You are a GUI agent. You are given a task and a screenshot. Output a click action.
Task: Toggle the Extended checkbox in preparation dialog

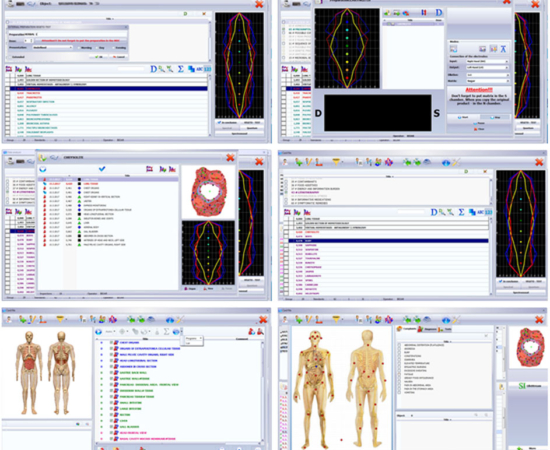[9, 57]
